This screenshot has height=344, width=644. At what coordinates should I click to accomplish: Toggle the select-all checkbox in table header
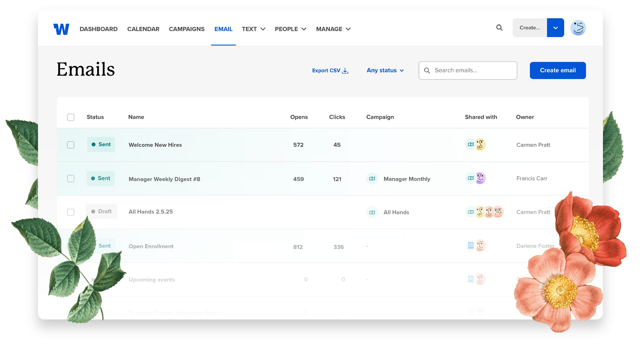(x=71, y=117)
